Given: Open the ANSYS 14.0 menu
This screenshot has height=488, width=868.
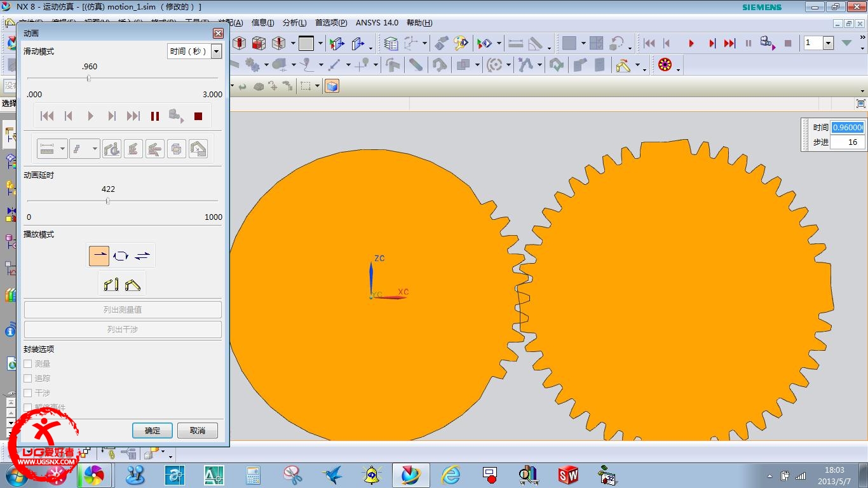Looking at the screenshot, I should point(377,23).
